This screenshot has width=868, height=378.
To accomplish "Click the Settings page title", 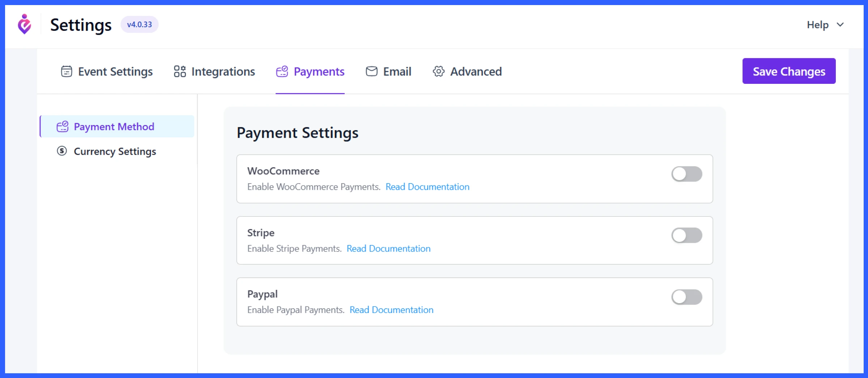I will click(x=81, y=25).
